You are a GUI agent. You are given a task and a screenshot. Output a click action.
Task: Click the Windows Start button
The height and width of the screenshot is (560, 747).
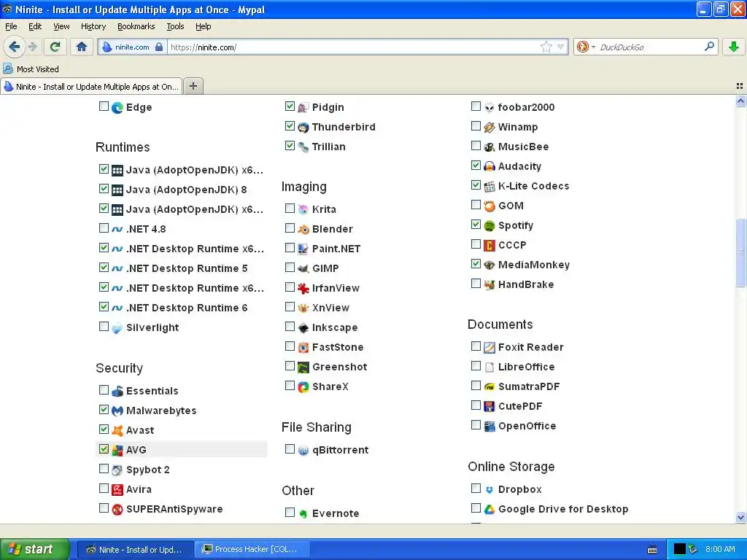tap(35, 549)
